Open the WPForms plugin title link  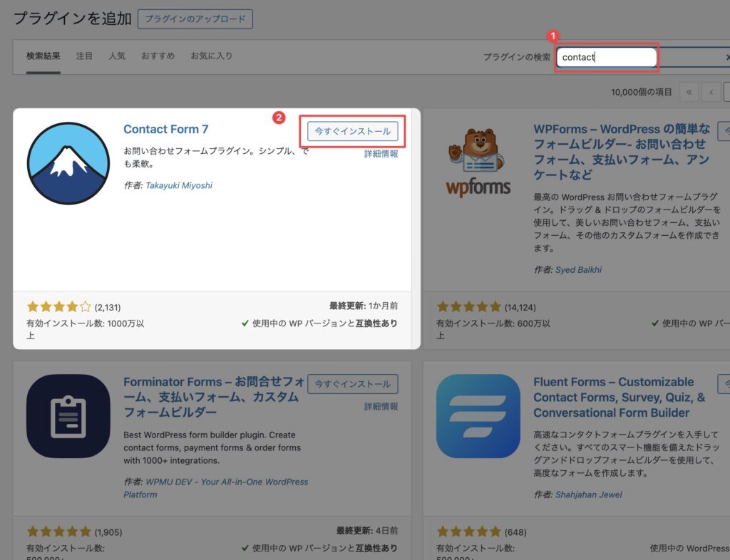(x=622, y=152)
